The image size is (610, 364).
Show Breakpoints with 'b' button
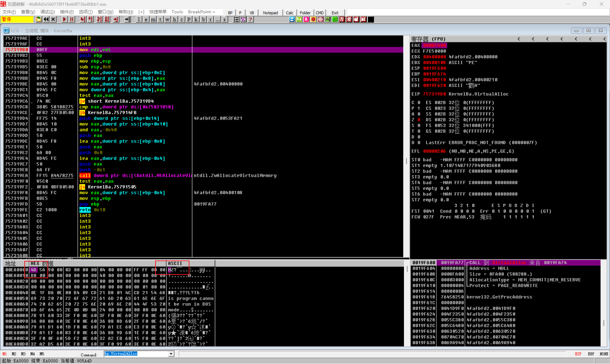(203, 19)
